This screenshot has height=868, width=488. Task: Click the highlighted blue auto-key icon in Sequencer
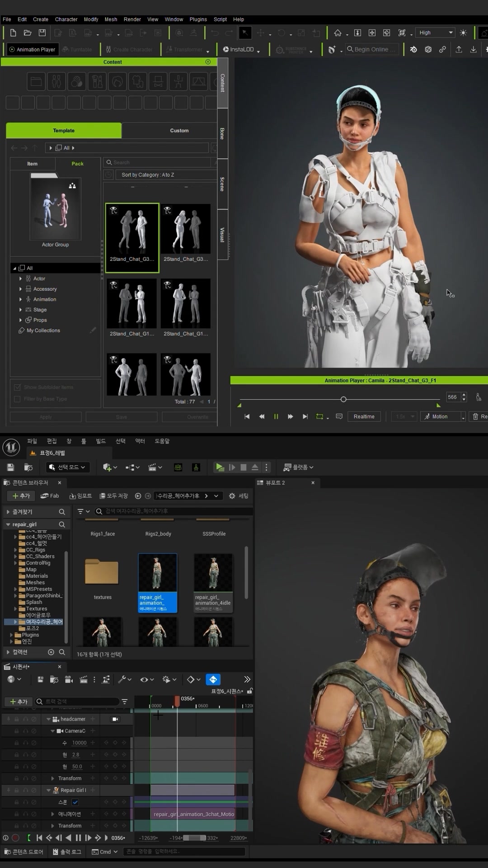coord(213,679)
